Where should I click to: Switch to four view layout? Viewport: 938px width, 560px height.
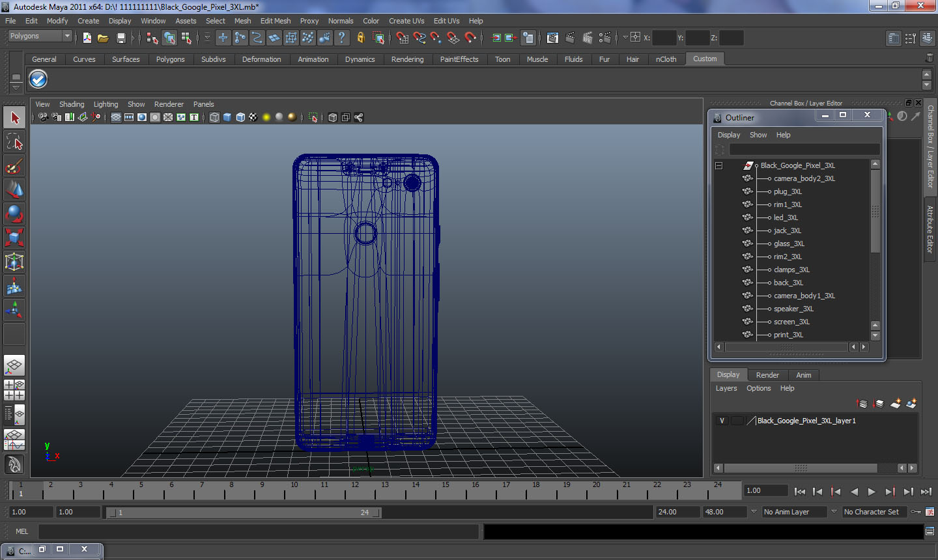[14, 390]
